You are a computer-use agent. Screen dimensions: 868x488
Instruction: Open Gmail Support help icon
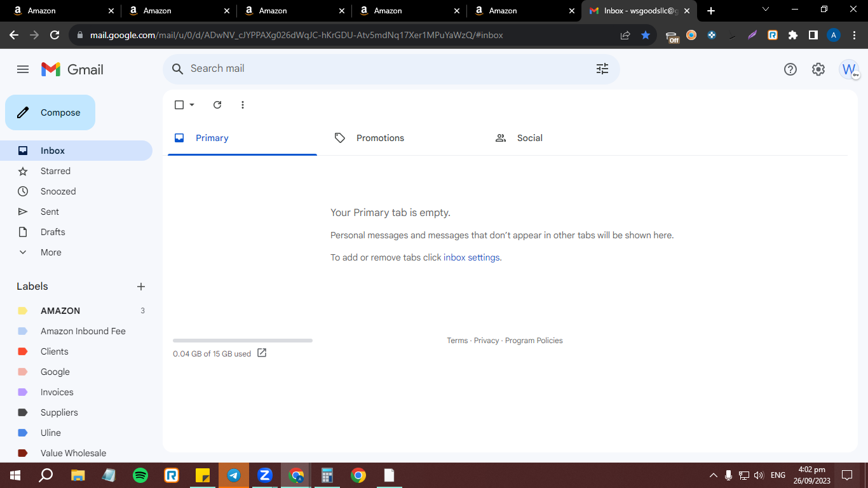click(x=790, y=69)
